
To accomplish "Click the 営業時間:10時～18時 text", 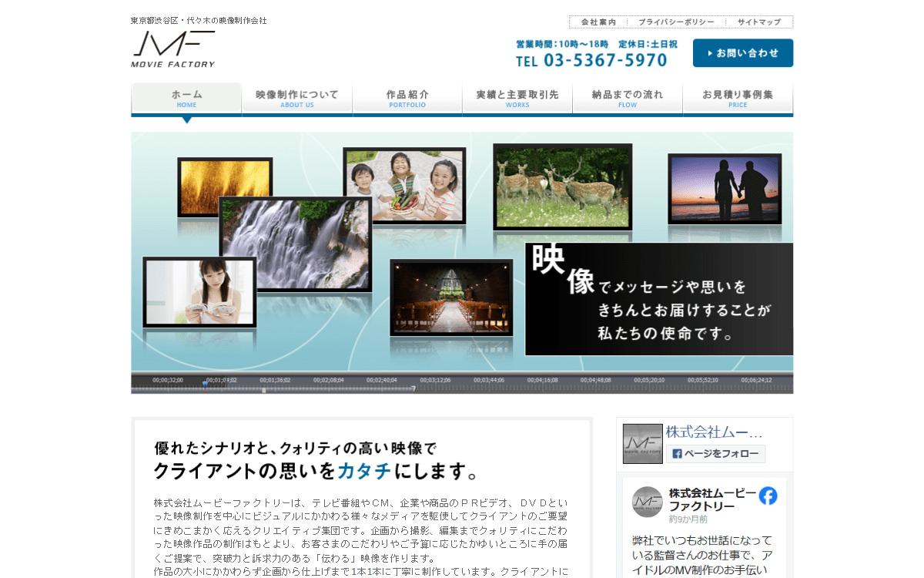I will tap(562, 44).
